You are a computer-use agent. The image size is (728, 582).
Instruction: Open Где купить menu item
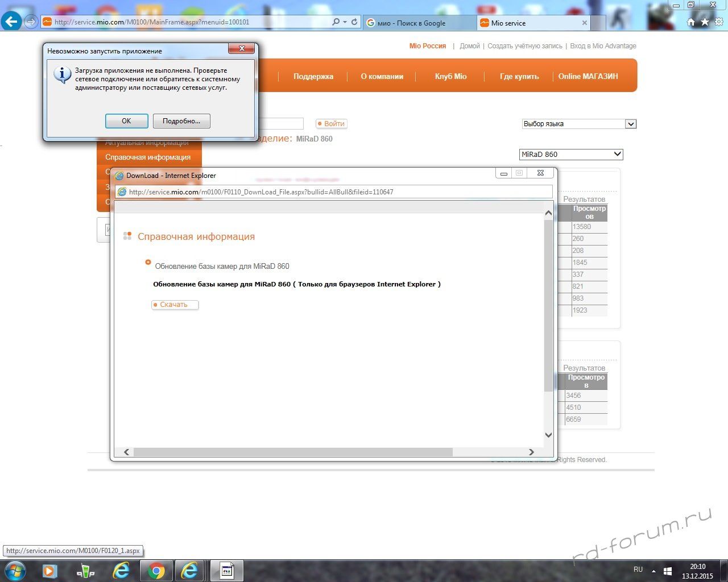[519, 76]
